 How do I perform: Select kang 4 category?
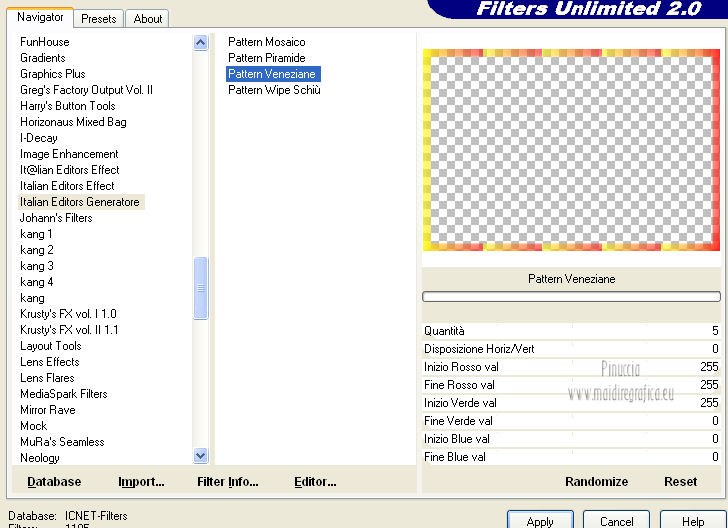click(37, 282)
